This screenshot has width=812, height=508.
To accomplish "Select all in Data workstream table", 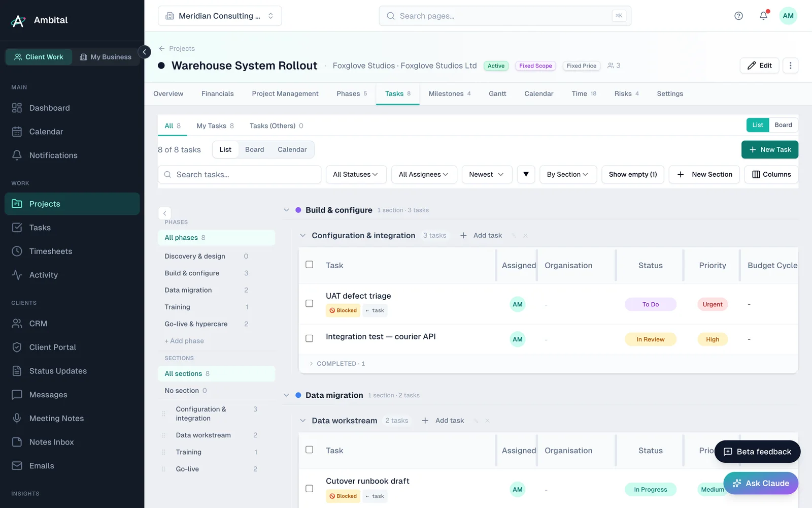I will click(309, 450).
